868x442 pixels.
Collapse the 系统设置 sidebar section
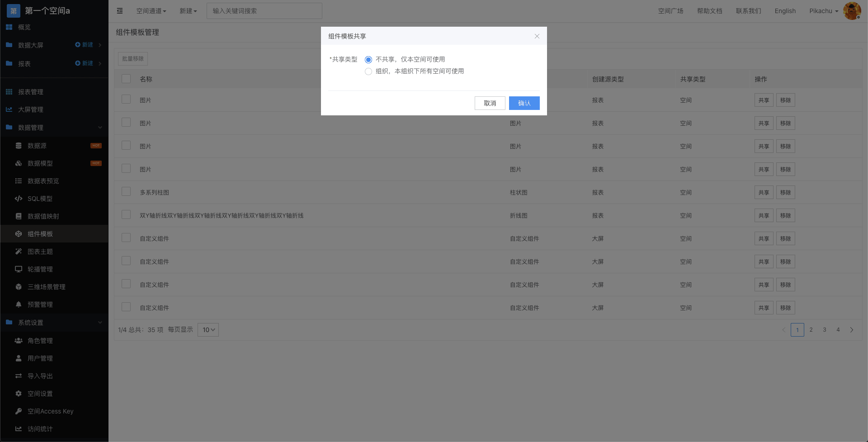click(x=100, y=323)
